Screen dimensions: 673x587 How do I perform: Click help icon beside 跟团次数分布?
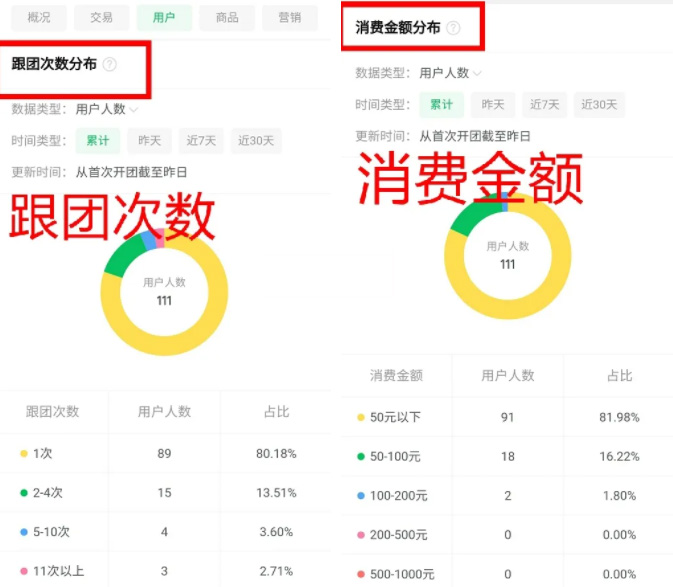point(110,64)
